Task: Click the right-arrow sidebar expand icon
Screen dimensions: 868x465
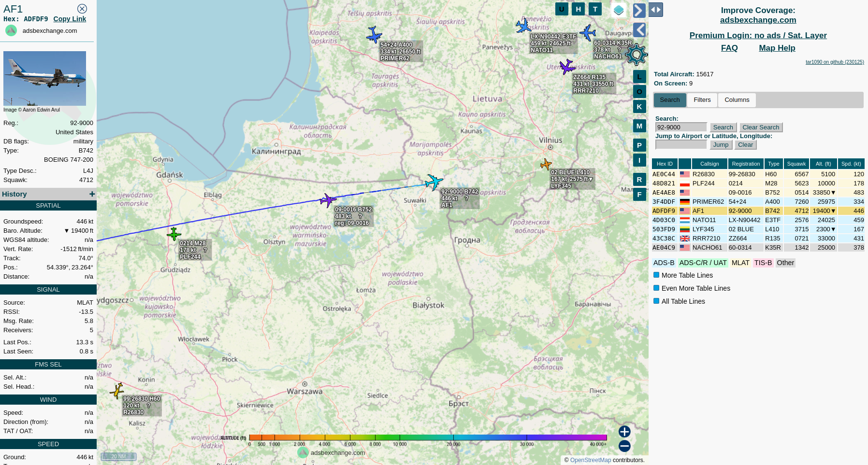Action: pyautogui.click(x=639, y=10)
